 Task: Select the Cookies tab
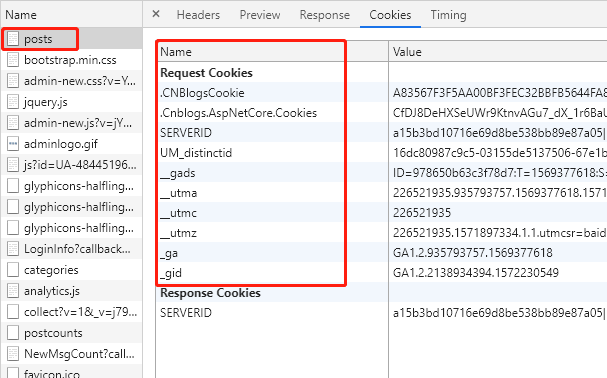[390, 15]
